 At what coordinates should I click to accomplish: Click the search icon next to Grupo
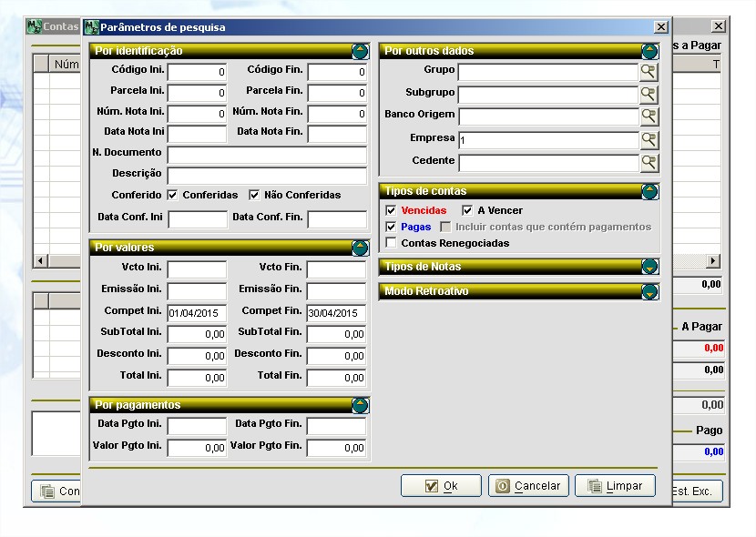click(x=649, y=71)
